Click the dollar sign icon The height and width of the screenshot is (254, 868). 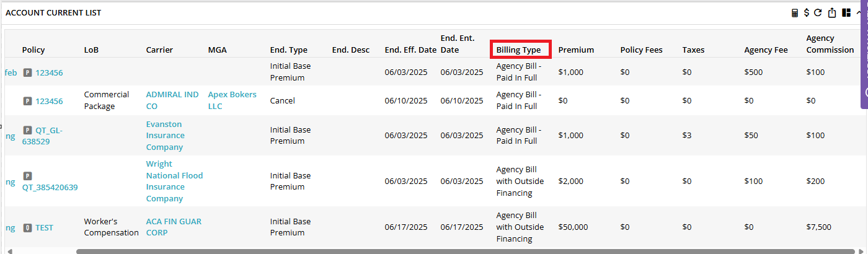click(x=807, y=13)
